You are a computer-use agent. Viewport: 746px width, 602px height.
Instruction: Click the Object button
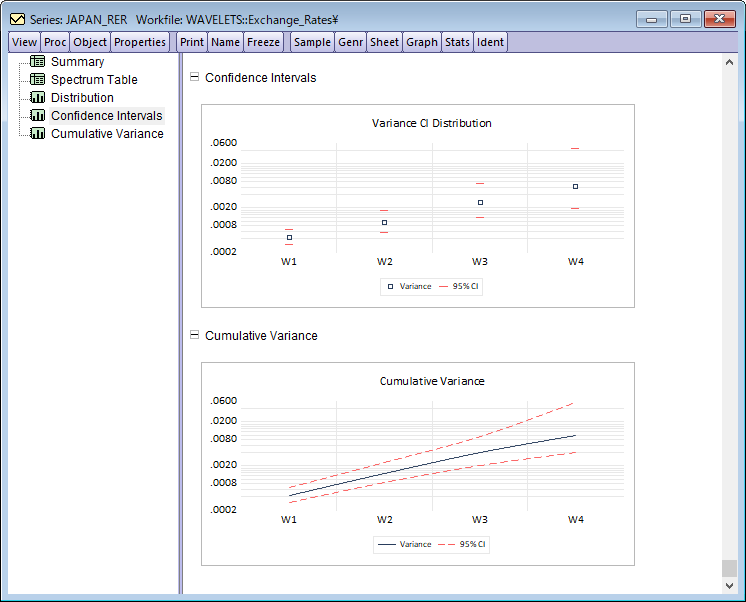[x=89, y=42]
